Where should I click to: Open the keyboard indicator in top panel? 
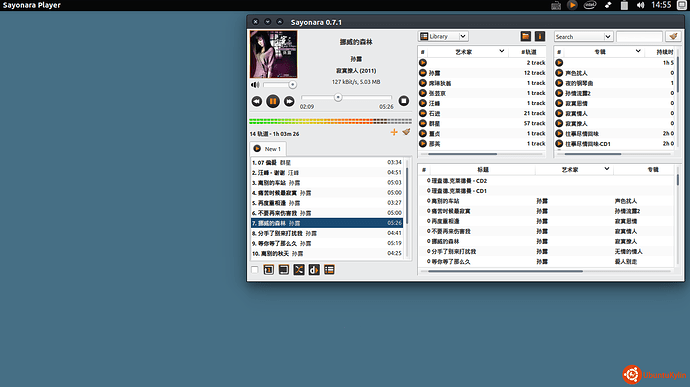[x=556, y=5]
